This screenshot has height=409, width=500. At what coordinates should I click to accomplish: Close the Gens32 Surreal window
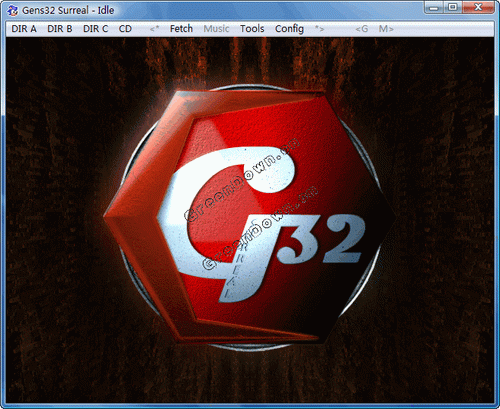pyautogui.click(x=478, y=7)
